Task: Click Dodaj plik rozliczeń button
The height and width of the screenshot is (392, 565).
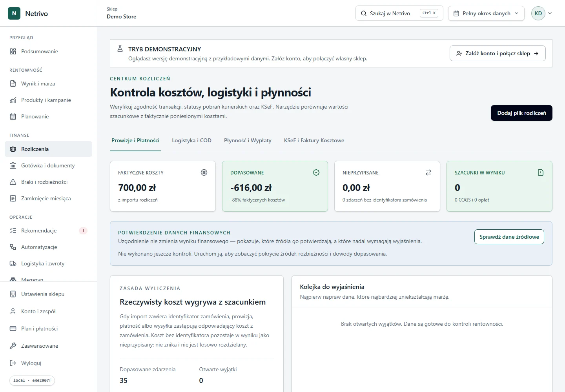Action: (521, 113)
